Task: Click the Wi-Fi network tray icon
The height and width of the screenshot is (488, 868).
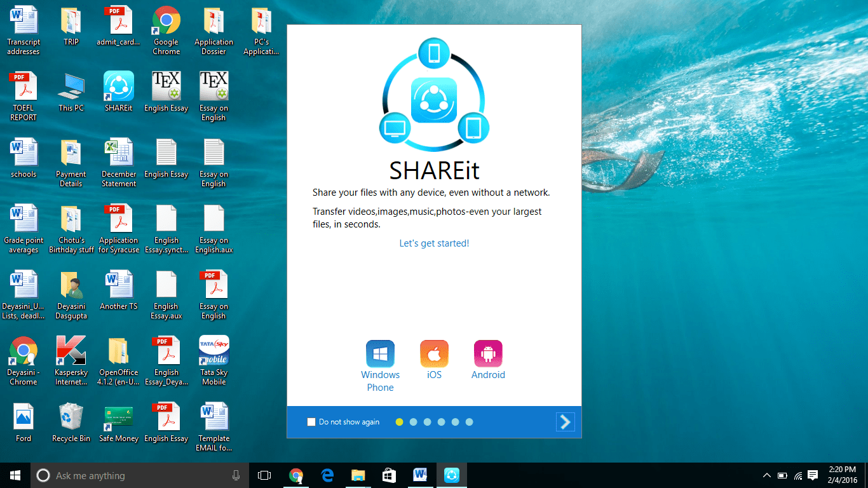Action: click(x=798, y=475)
